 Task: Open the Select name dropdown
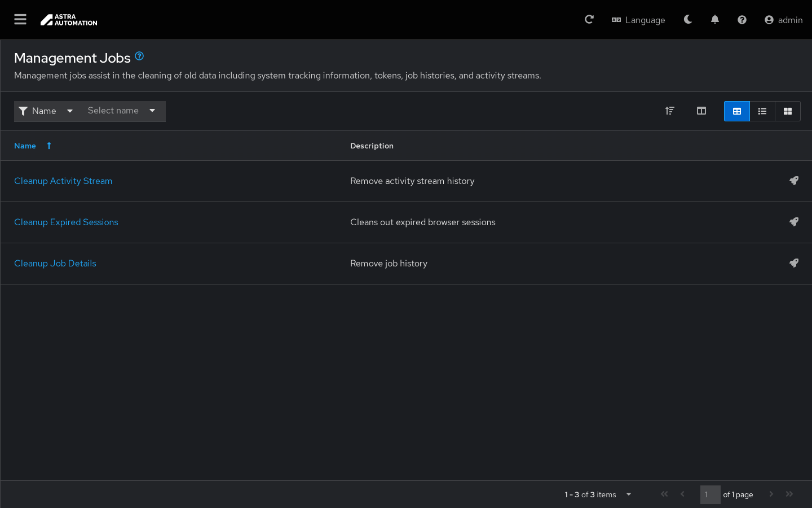point(121,111)
